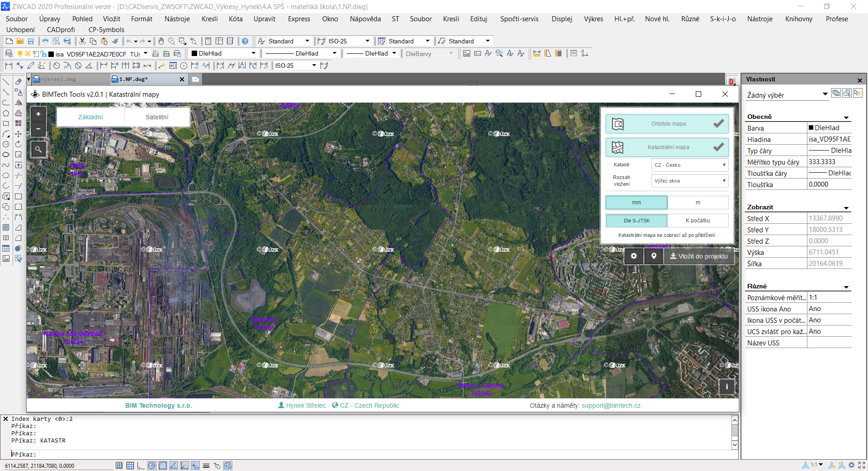Open the Kóta menu
This screenshot has height=471, width=868.
236,19
